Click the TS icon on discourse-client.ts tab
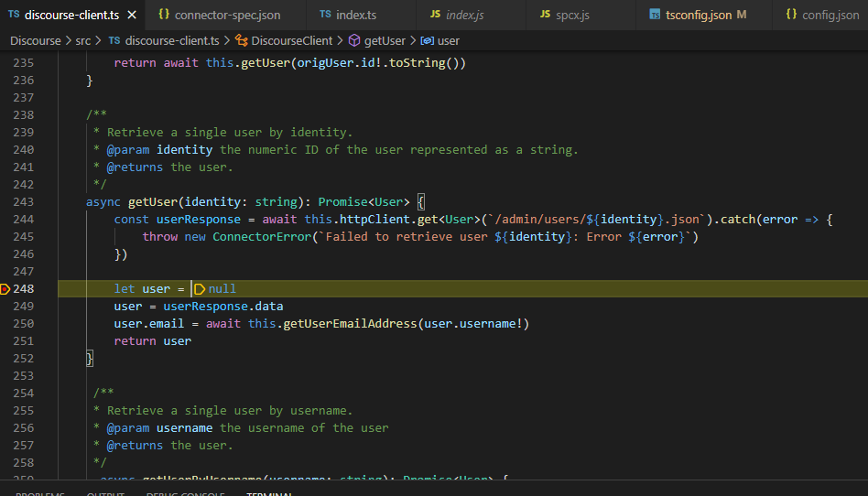Viewport: 868px width, 496px height. tap(14, 14)
